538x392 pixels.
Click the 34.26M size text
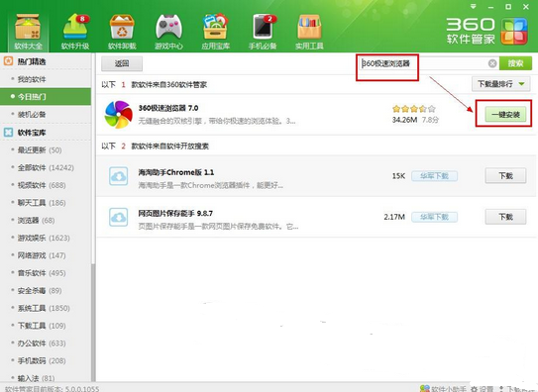point(404,120)
